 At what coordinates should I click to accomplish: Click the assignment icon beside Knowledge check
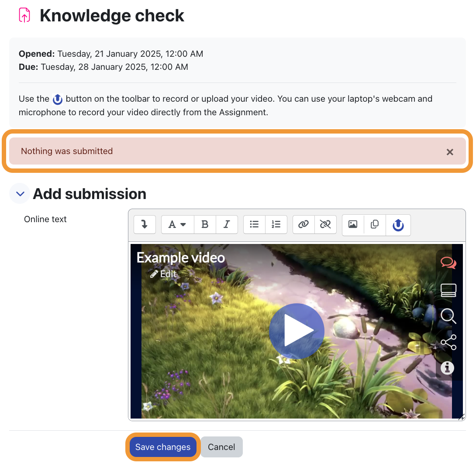pyautogui.click(x=24, y=15)
